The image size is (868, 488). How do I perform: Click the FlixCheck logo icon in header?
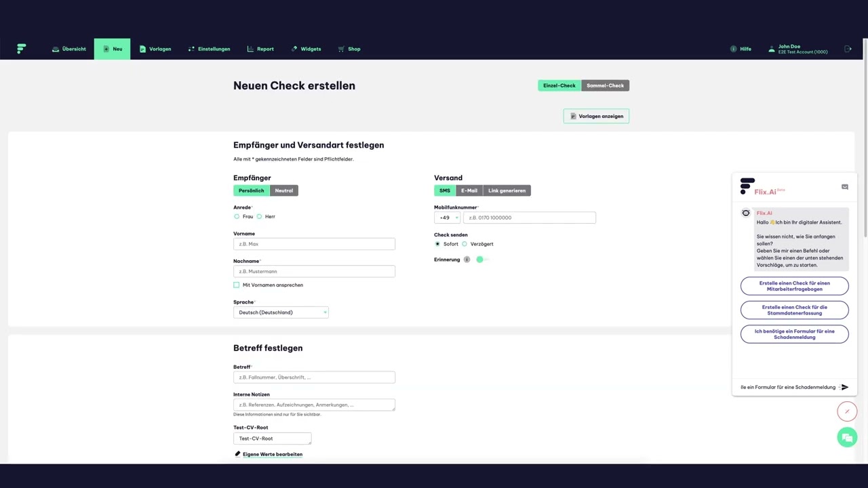tap(21, 49)
